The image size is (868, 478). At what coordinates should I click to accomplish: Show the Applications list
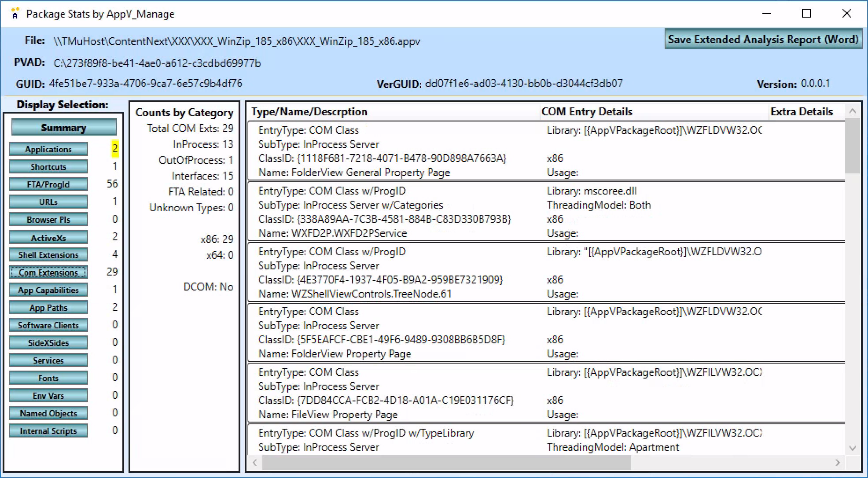(x=48, y=149)
